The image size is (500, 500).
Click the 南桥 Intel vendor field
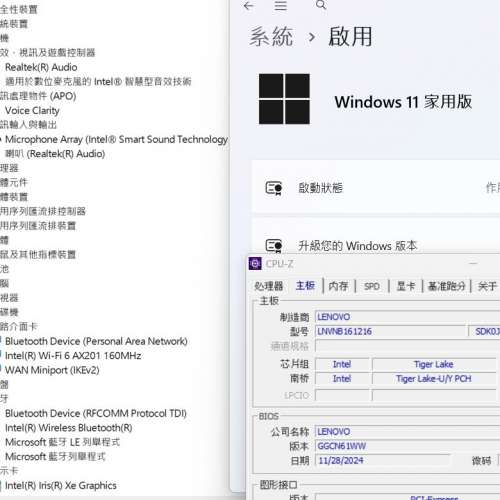[x=342, y=379]
